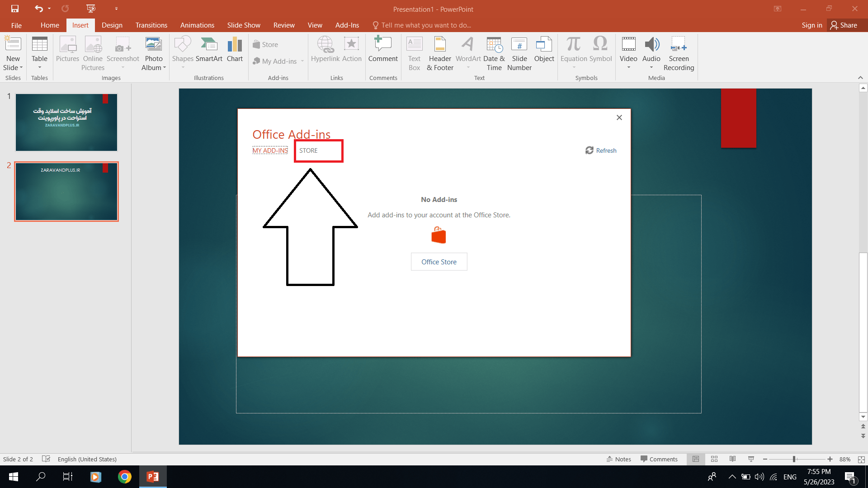Insert a Chart
868x488 pixels.
[x=235, y=50]
